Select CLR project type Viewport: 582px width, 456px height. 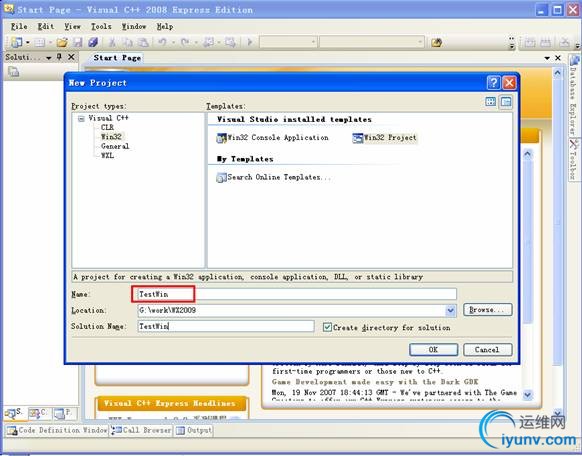[107, 127]
